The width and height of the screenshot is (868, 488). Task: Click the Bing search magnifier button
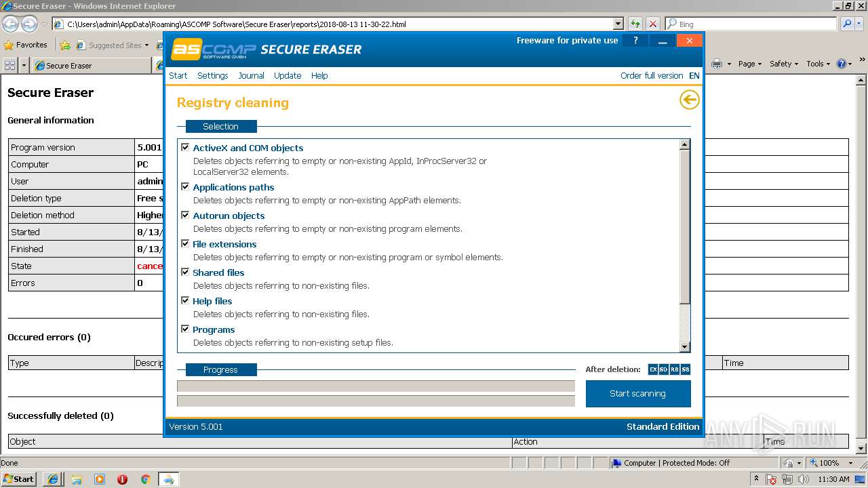click(x=847, y=24)
